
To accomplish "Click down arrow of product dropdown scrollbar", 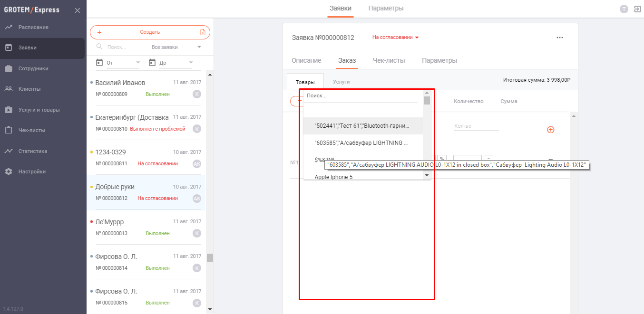I will pos(427,175).
